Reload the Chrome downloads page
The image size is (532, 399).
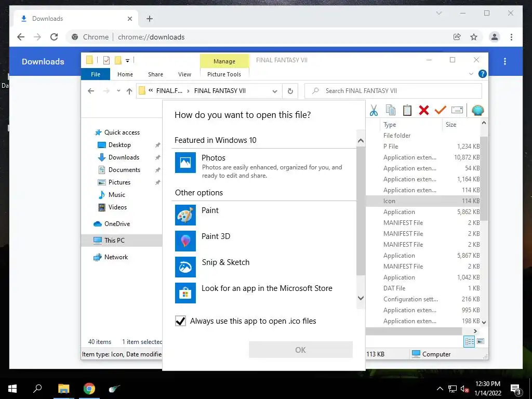click(54, 37)
